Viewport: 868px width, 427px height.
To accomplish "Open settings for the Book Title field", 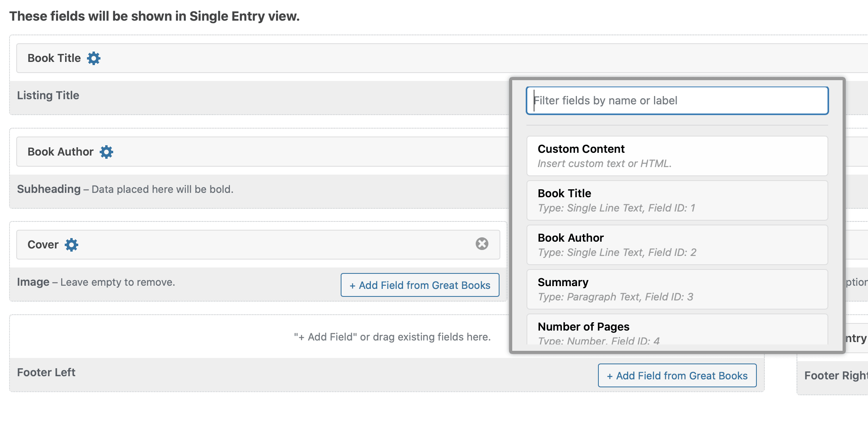I will pos(94,58).
